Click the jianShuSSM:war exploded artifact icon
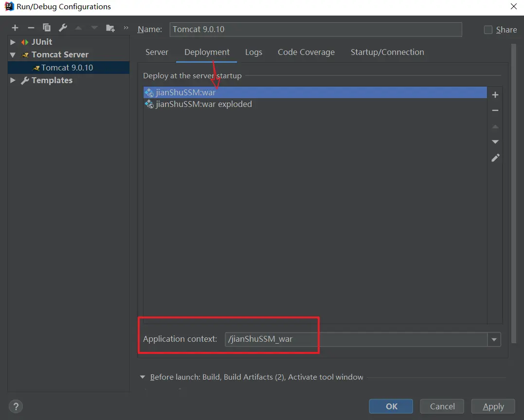This screenshot has width=524, height=420. click(x=149, y=104)
